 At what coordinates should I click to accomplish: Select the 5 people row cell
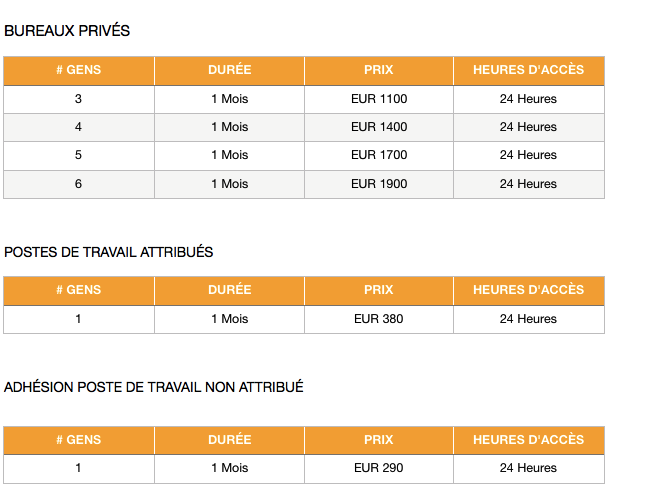click(79, 155)
